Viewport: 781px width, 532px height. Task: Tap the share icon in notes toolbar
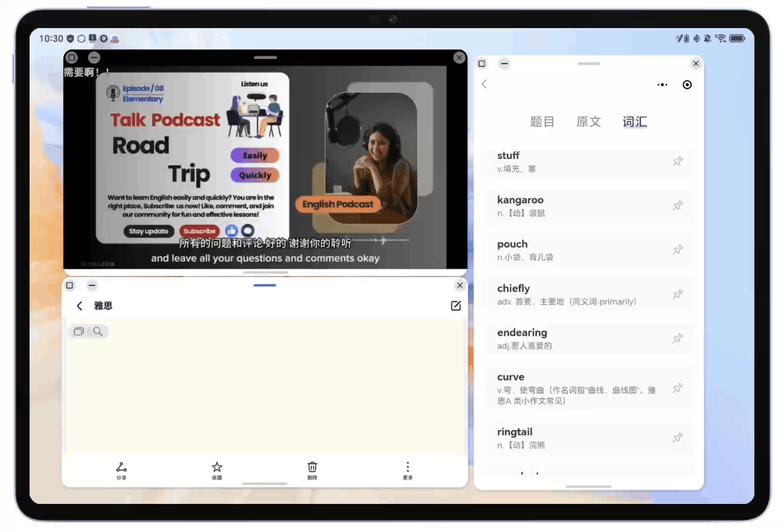tap(121, 470)
